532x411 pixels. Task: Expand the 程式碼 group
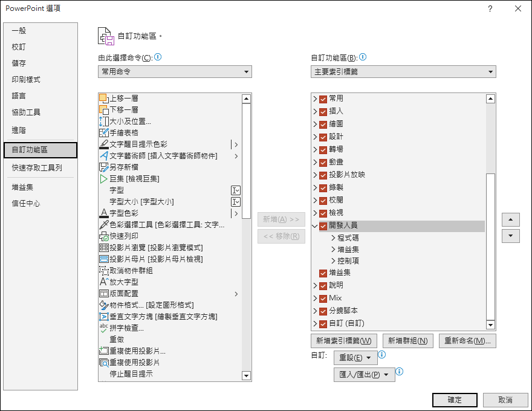(x=333, y=238)
